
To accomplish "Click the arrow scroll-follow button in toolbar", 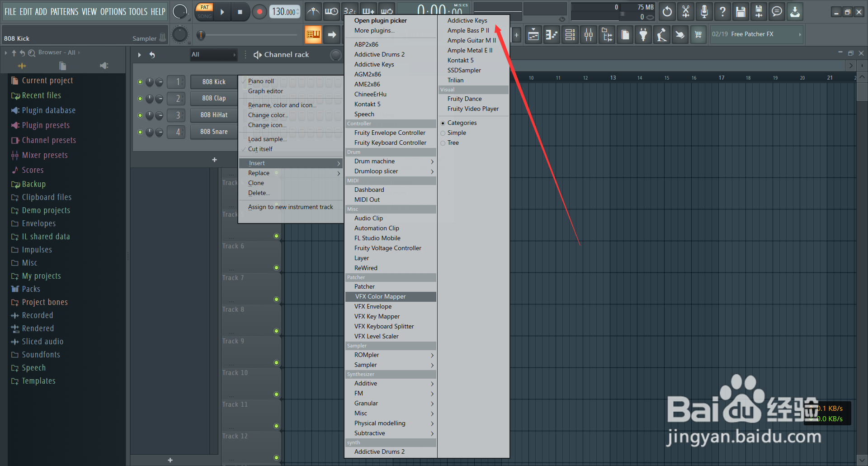I will (x=332, y=34).
